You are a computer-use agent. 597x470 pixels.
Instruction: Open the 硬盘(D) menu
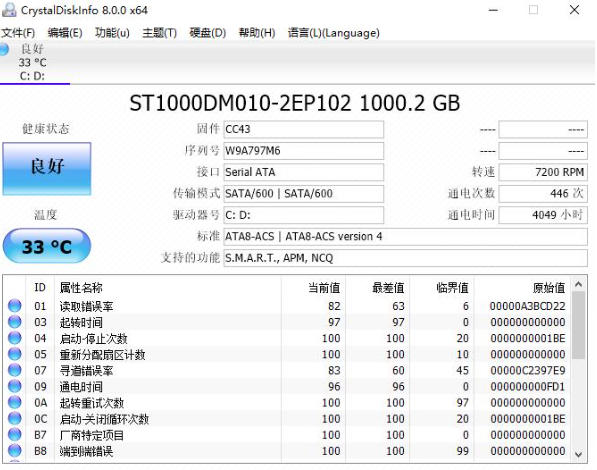[208, 33]
